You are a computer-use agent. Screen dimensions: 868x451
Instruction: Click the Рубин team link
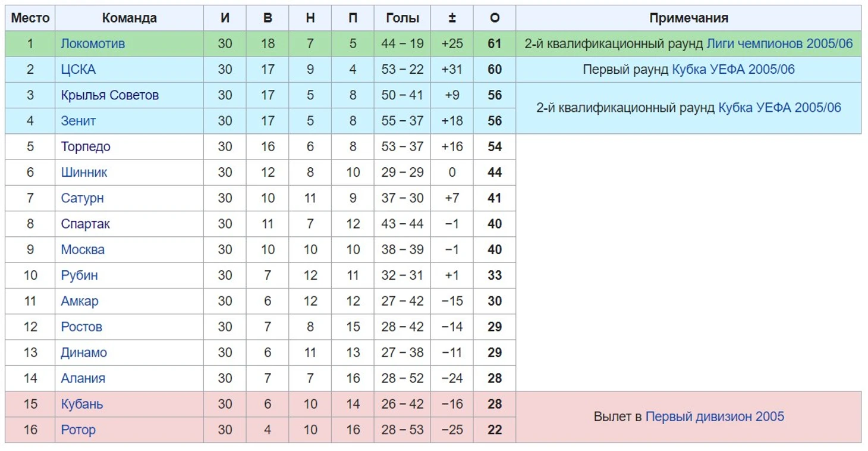(x=79, y=275)
